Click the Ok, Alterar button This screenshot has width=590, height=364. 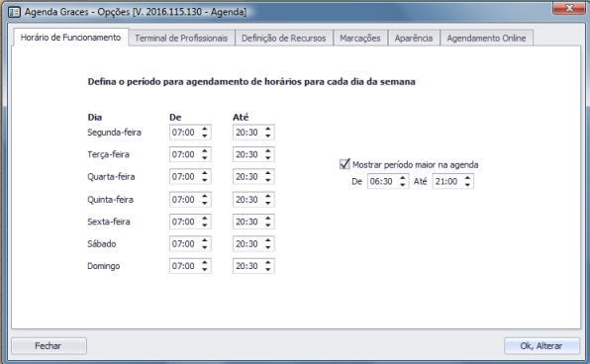[x=541, y=345]
